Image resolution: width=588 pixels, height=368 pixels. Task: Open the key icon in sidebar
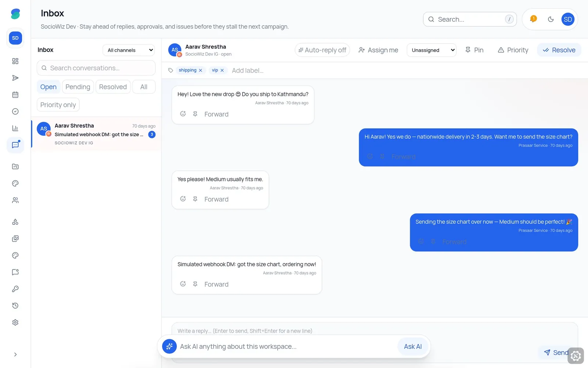click(15, 289)
